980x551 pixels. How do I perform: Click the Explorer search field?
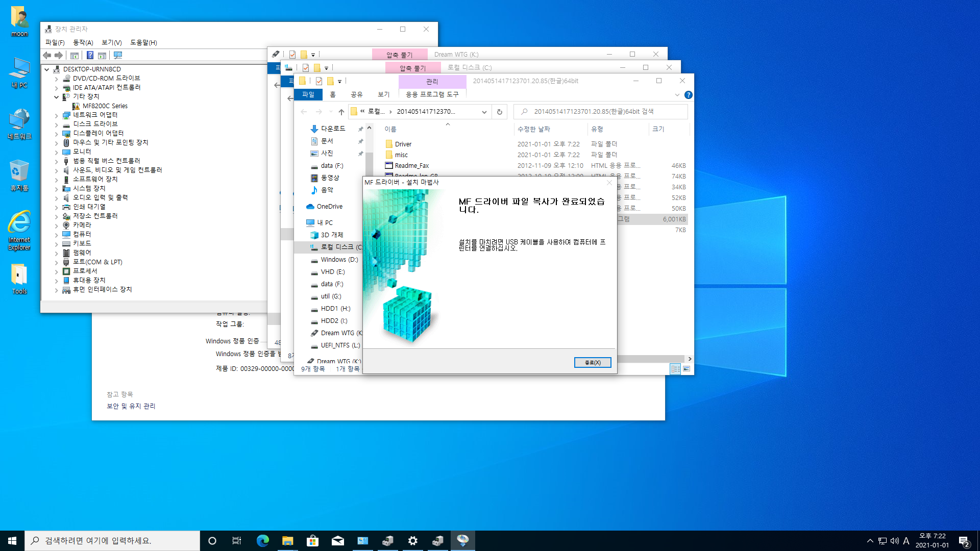pos(601,112)
